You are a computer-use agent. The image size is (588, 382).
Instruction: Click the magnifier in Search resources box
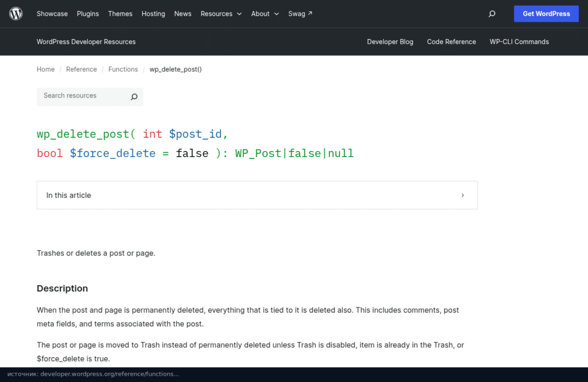coord(134,97)
